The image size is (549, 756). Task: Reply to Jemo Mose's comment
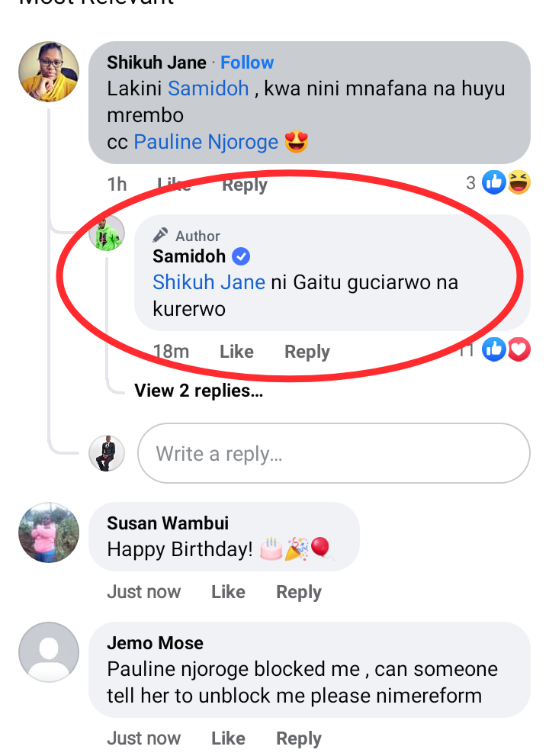pos(299,738)
